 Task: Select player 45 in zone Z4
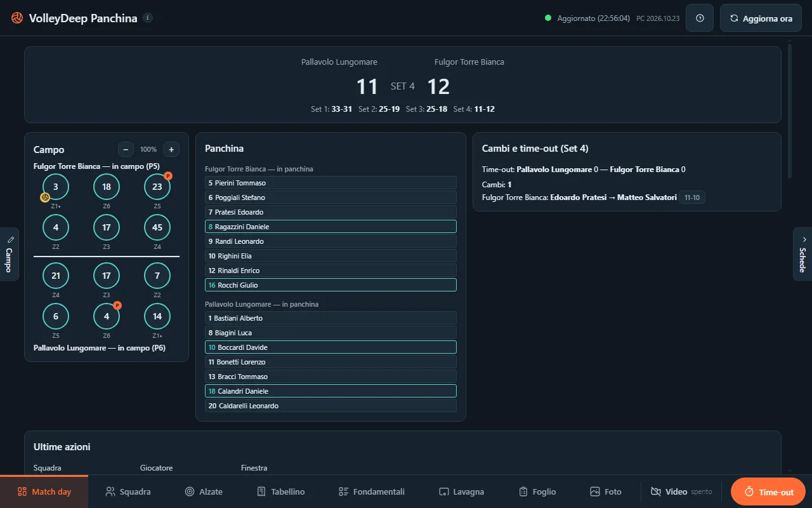pos(157,227)
